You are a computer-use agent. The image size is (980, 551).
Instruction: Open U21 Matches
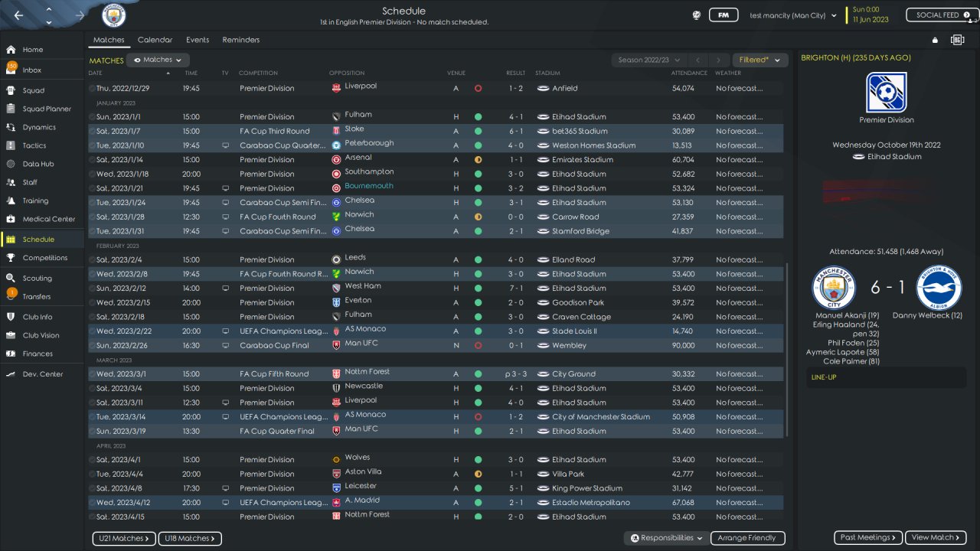[x=124, y=539]
